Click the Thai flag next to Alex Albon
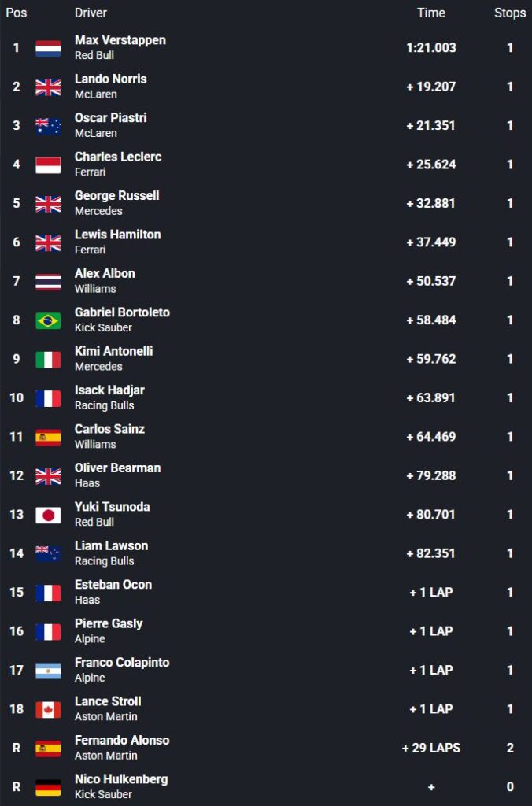 (48, 281)
